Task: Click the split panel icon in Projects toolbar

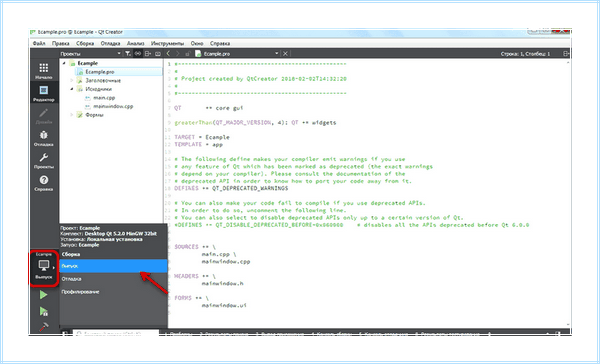Action: click(148, 54)
